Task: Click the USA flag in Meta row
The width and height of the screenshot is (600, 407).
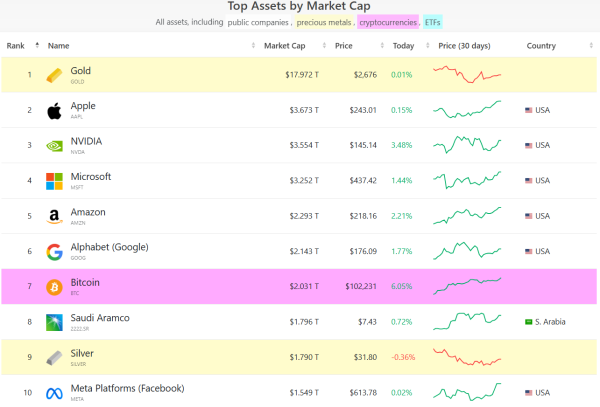Action: (x=528, y=392)
